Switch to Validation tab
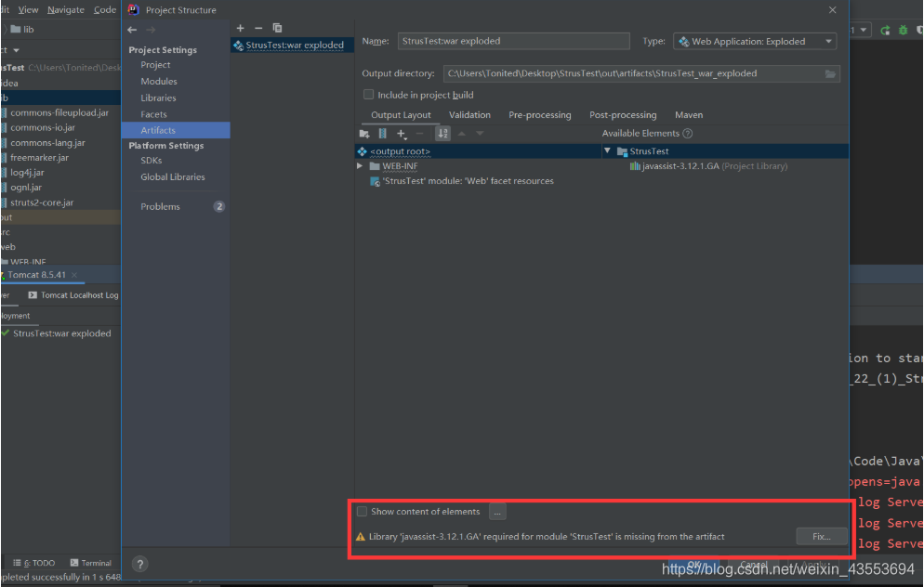Viewport: 924px width, 587px height. (x=469, y=115)
